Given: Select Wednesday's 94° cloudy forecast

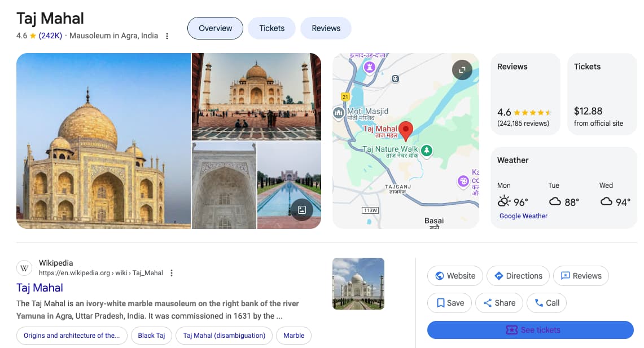Looking at the screenshot, I should coord(615,195).
